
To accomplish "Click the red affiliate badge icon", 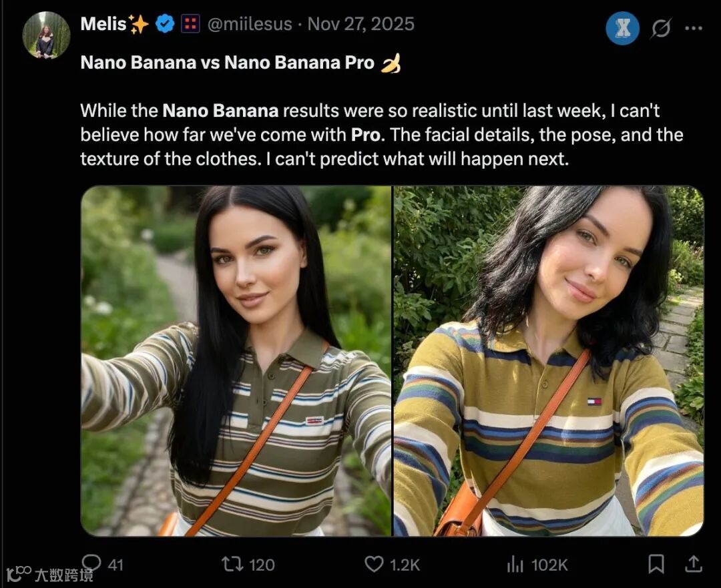I will tap(190, 24).
